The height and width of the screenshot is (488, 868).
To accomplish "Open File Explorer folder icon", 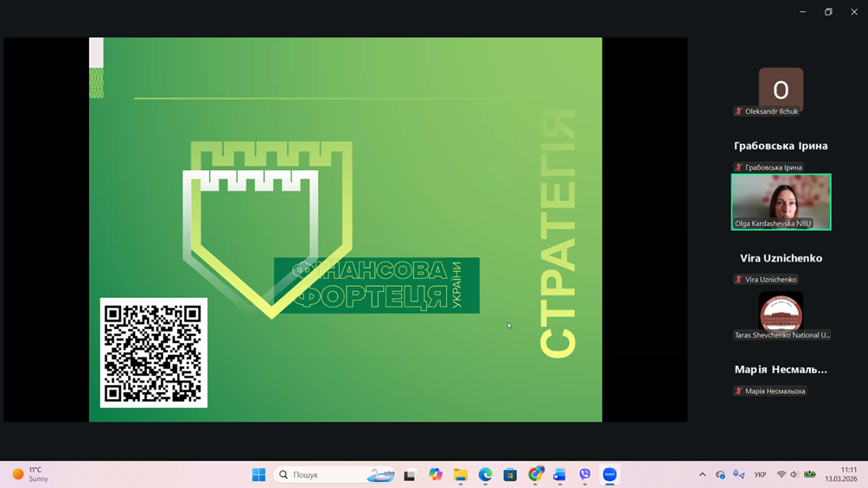I will pyautogui.click(x=461, y=474).
